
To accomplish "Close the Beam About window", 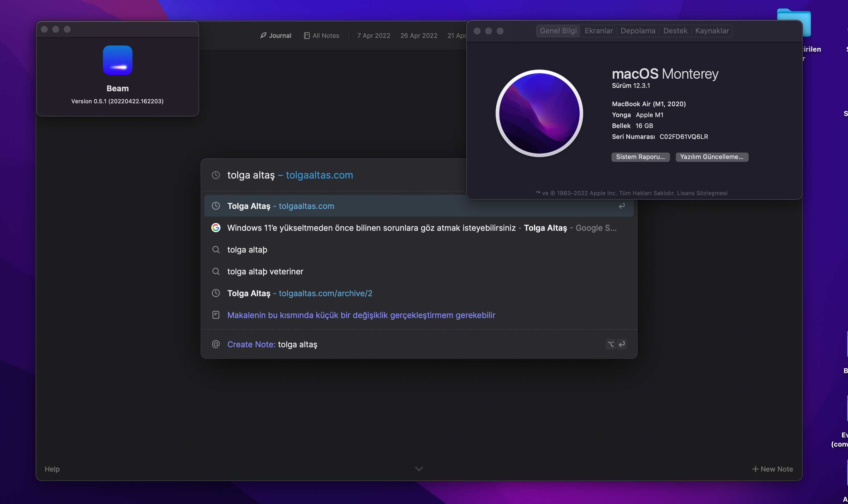I will coord(44,29).
